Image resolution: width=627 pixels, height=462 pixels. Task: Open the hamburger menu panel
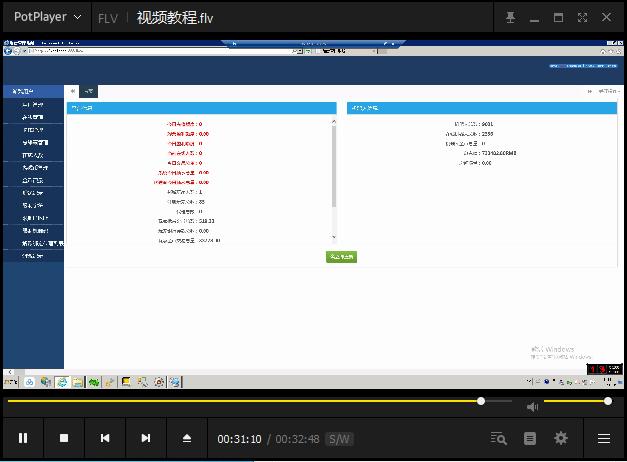604,438
